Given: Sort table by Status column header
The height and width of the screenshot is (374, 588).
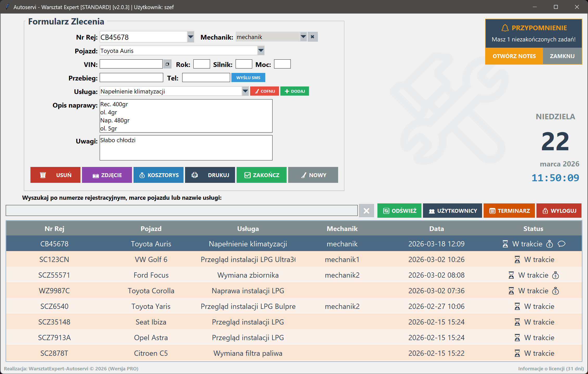Looking at the screenshot, I should point(533,229).
